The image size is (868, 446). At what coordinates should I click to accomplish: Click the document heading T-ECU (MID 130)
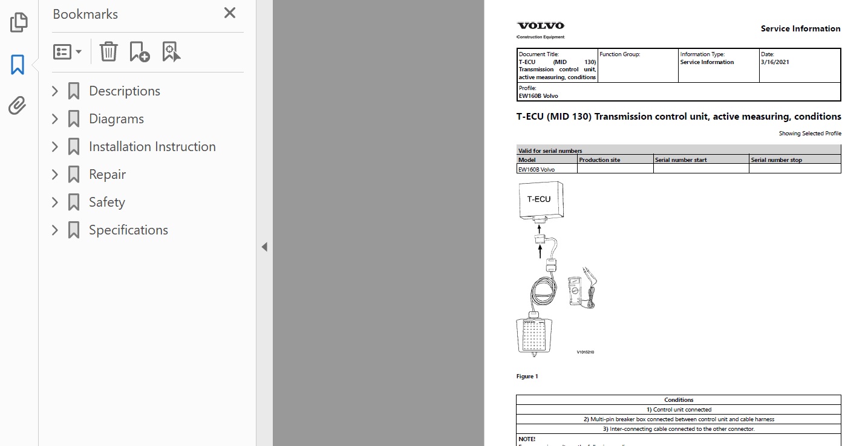click(x=678, y=117)
